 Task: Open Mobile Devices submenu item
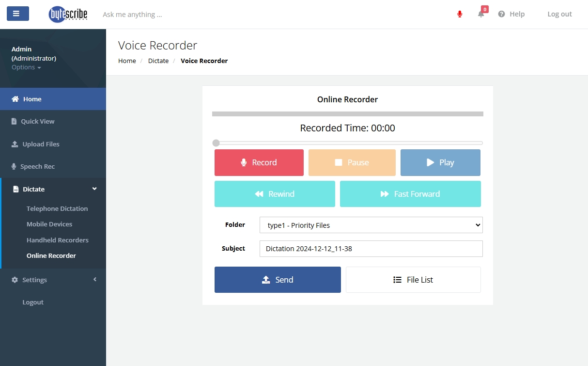(49, 224)
